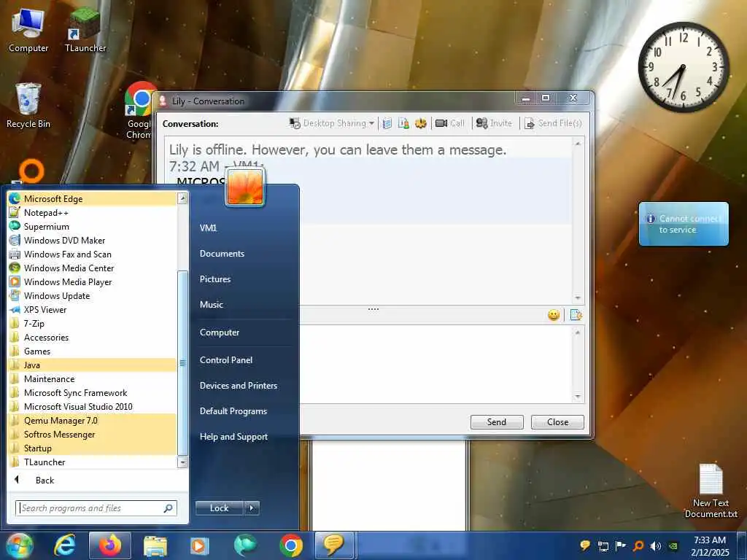Click the Action Center flag tray icon
Viewport: 747px width, 560px height.
[x=620, y=545]
